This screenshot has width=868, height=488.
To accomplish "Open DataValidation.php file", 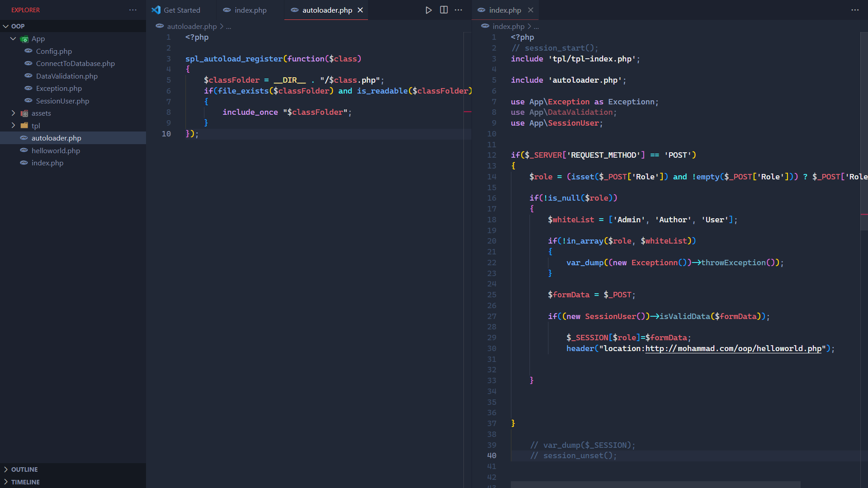I will pos(67,76).
